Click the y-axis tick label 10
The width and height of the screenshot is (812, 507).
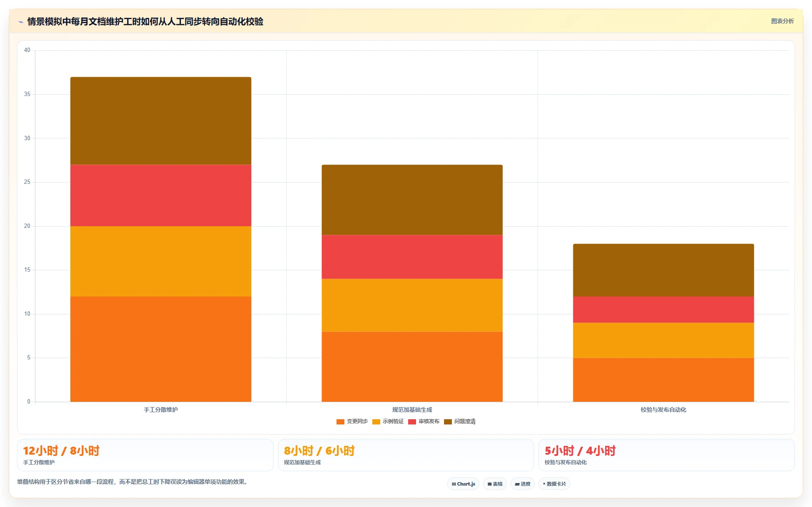[27, 314]
